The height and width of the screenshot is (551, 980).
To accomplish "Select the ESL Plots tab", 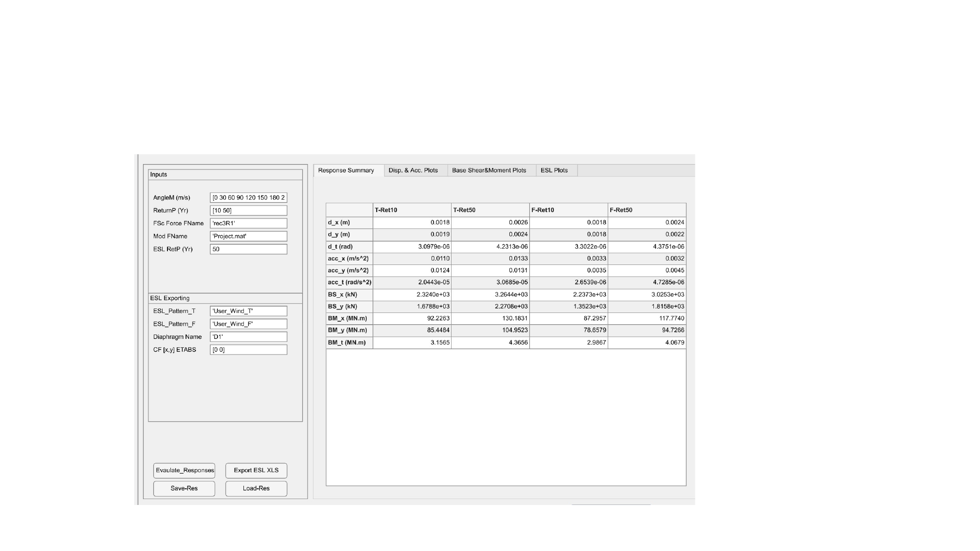I will [x=554, y=170].
